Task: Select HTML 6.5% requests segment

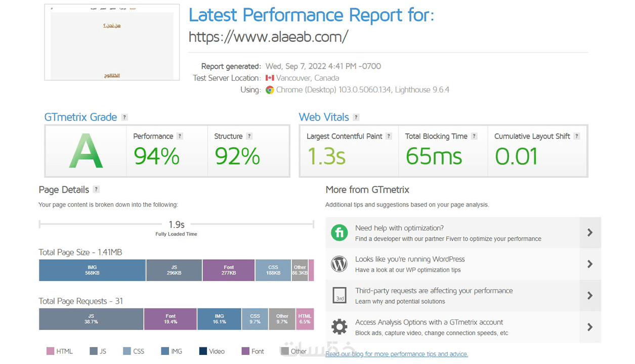Action: tap(305, 319)
